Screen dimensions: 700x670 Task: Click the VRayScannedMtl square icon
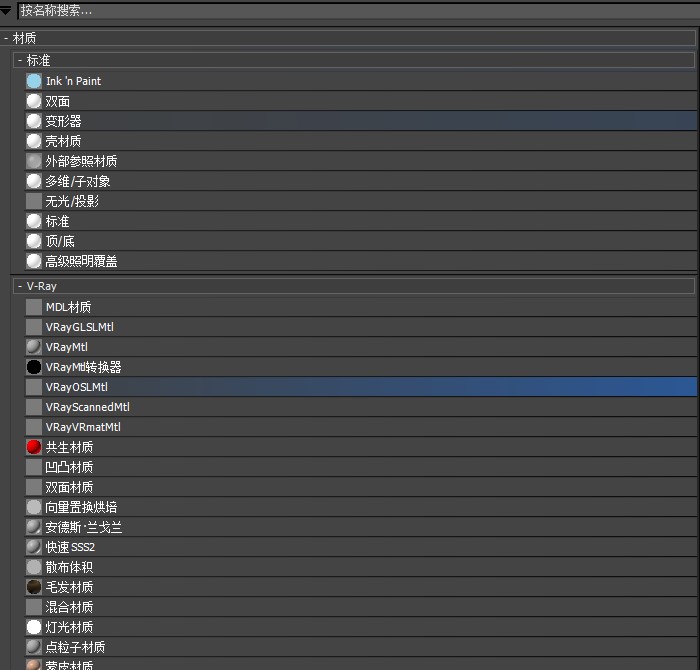[33, 407]
